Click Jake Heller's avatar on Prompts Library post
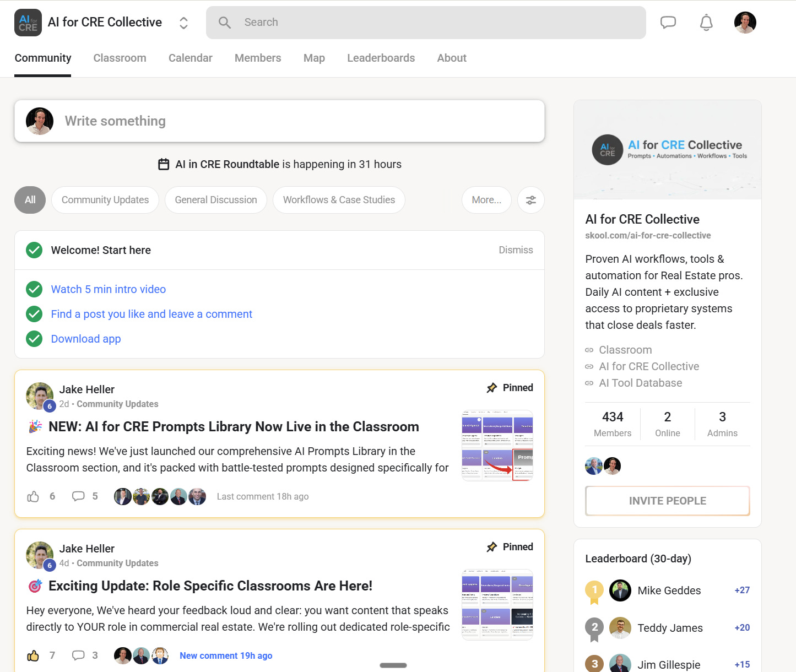Screen dimensions: 796x672 tap(40, 396)
